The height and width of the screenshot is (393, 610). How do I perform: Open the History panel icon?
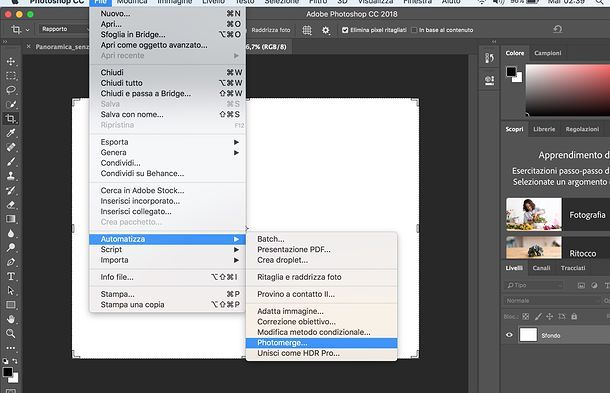(x=489, y=58)
